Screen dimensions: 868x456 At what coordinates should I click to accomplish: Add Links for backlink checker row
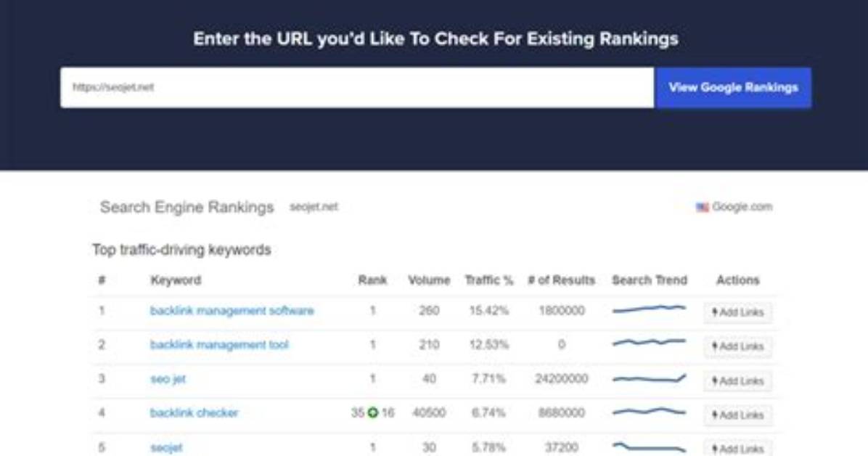click(x=738, y=415)
